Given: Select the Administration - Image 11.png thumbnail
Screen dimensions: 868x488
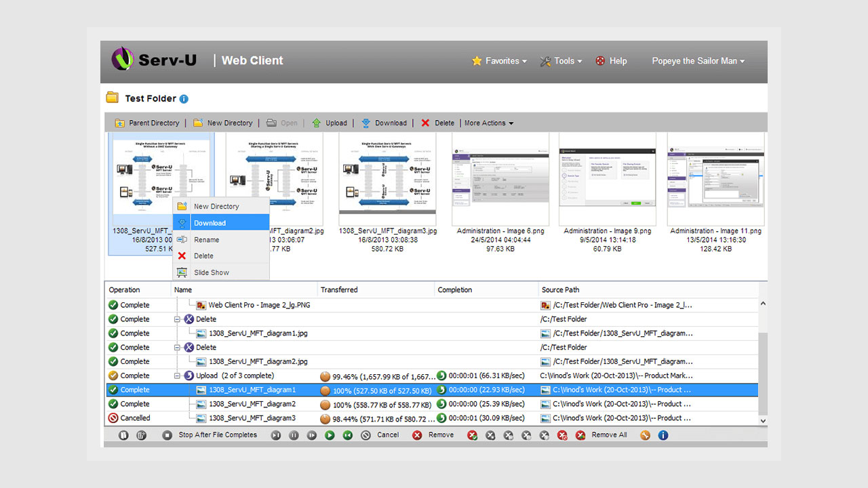Looking at the screenshot, I should tap(716, 193).
